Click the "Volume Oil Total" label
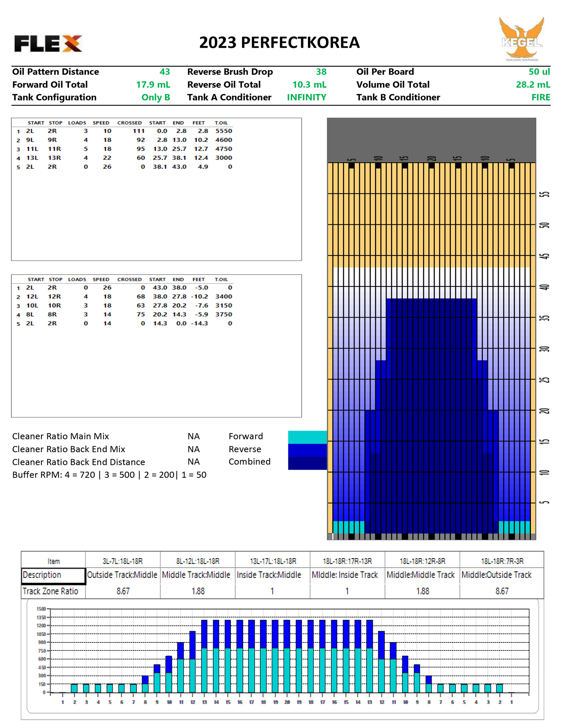Viewport: 563px width, 728px height. coord(393,85)
